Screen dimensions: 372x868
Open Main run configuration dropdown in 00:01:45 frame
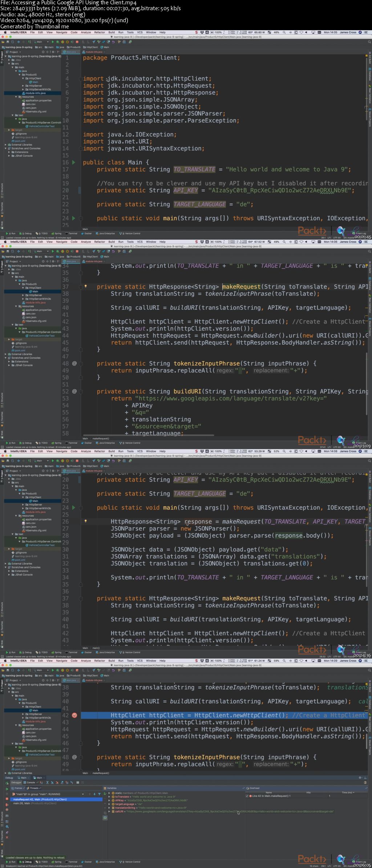pos(41,42)
